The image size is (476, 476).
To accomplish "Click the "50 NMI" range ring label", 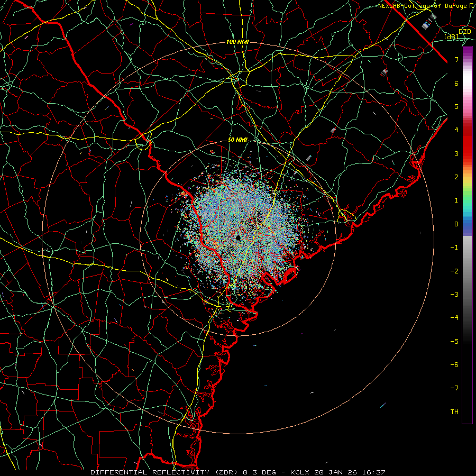I will tap(237, 140).
